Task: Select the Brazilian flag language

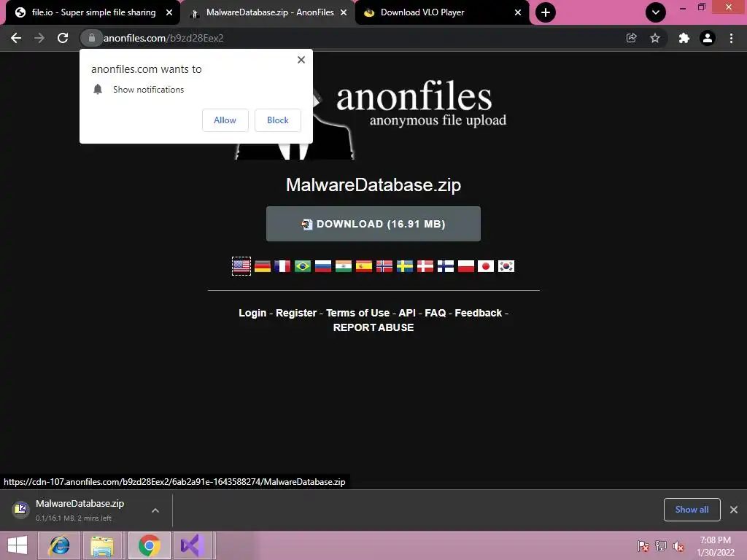Action: coord(303,265)
